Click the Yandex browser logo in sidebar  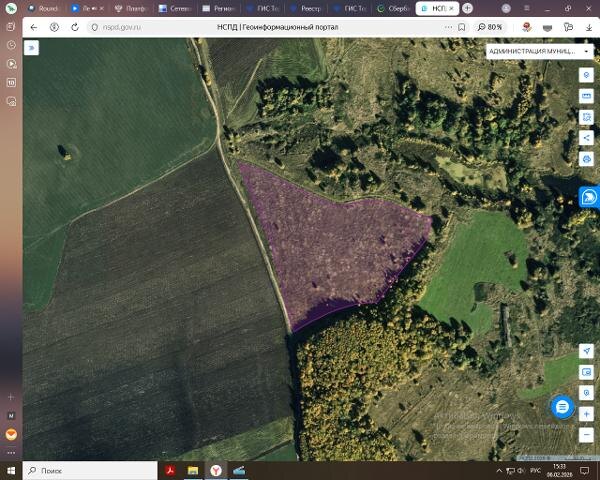(x=11, y=8)
